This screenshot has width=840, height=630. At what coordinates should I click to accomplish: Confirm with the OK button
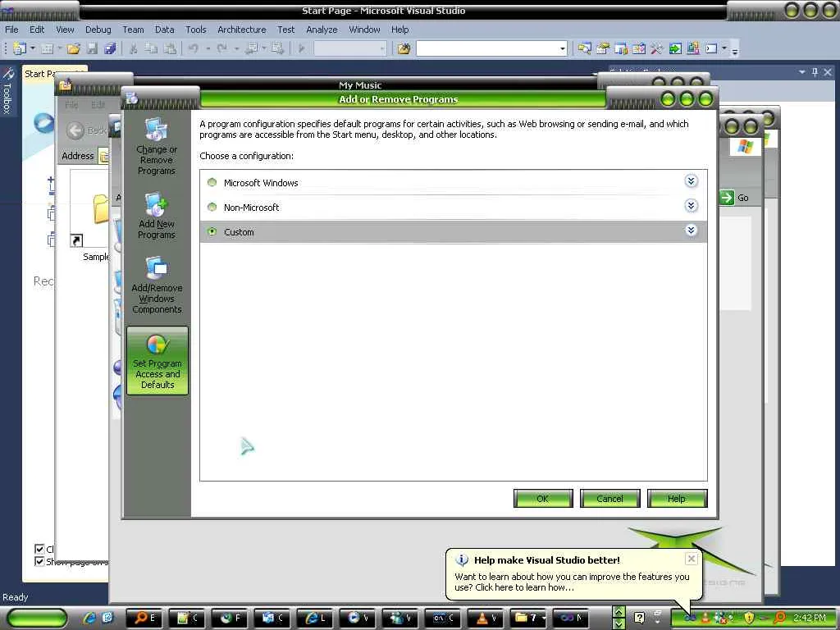(543, 498)
